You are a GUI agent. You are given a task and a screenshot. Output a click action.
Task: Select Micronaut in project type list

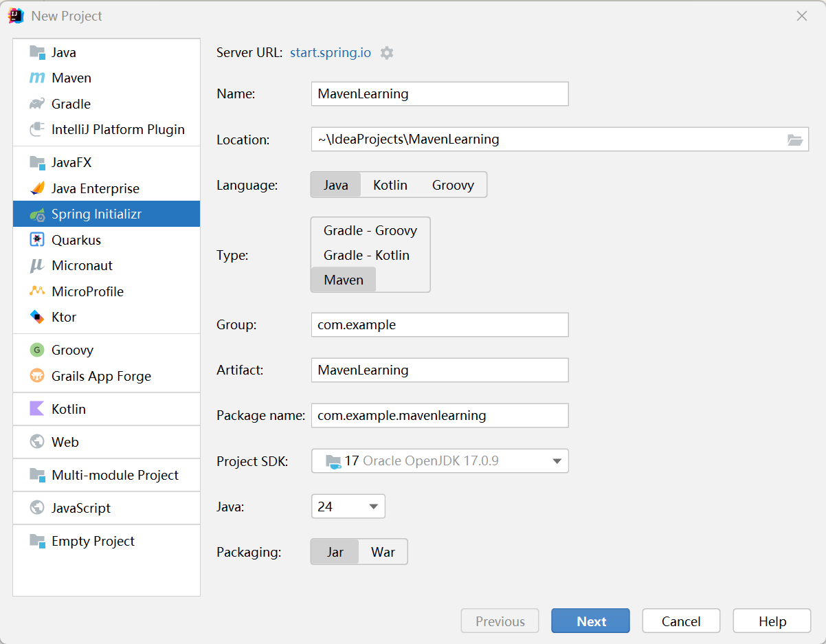click(107, 265)
